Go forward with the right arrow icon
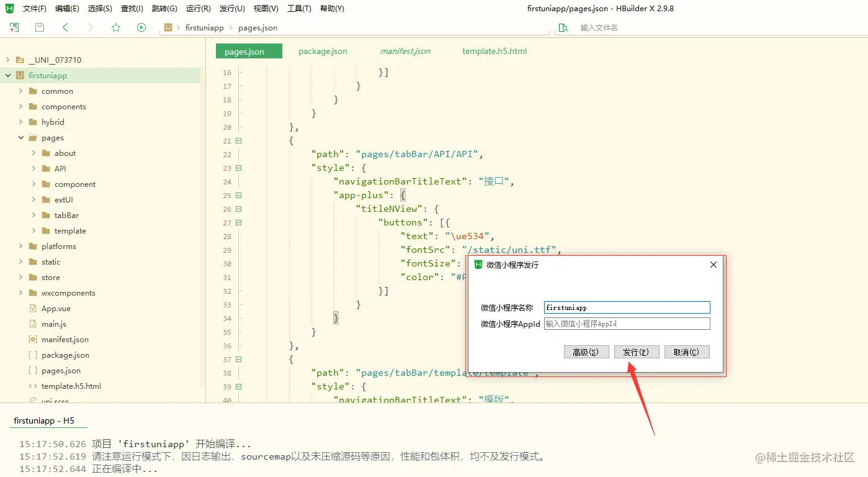The image size is (868, 477). point(91,27)
